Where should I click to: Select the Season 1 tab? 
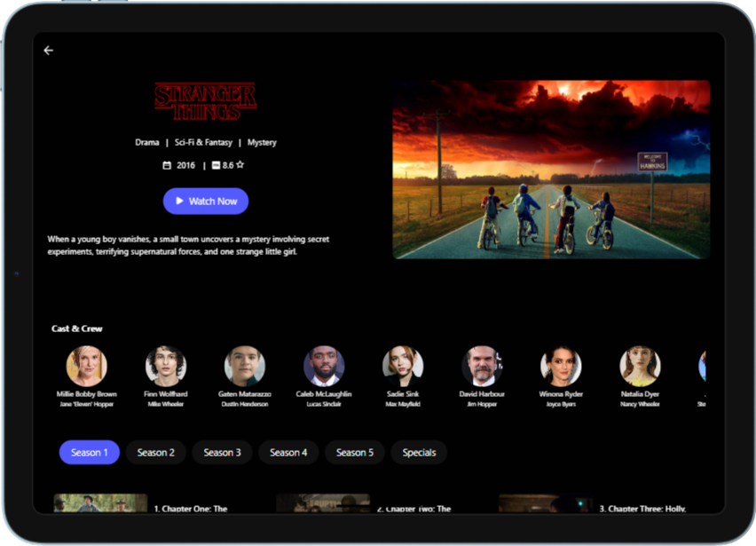coord(90,453)
